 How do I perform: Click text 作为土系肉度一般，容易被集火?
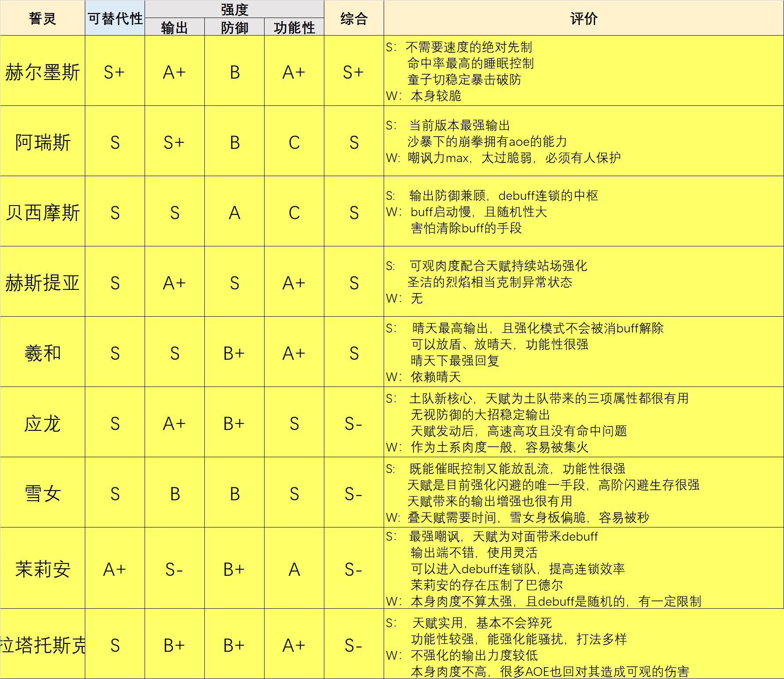500,447
